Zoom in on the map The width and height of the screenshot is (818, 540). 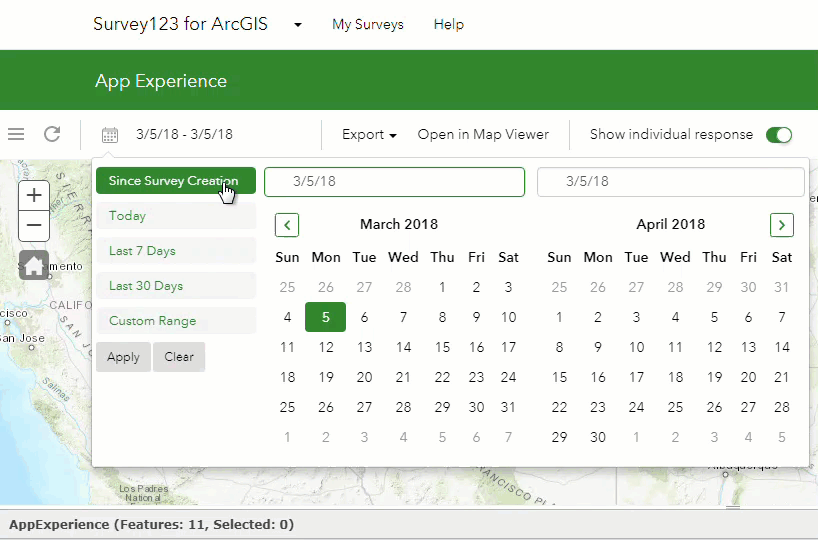(x=34, y=195)
